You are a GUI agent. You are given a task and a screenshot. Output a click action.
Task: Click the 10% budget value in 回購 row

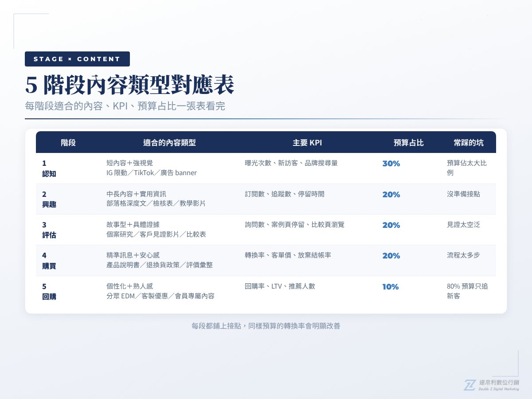click(x=391, y=287)
